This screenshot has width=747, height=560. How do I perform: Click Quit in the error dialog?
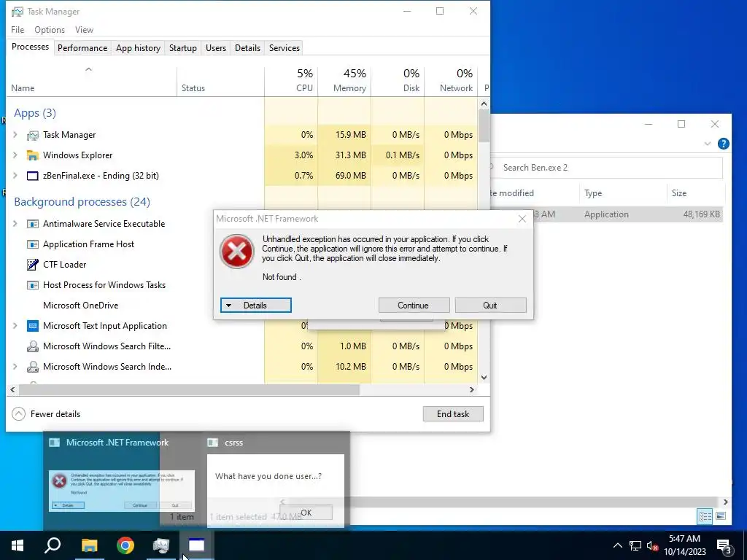490,306
